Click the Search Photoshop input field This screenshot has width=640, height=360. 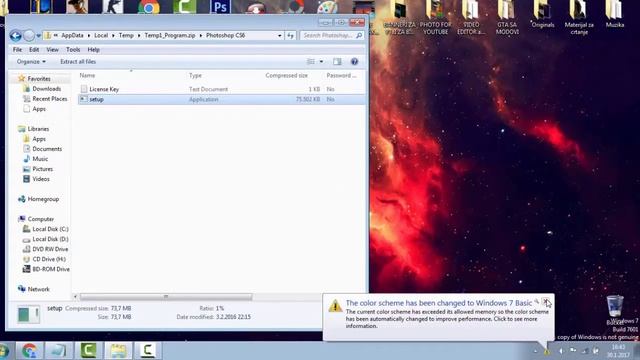pyautogui.click(x=331, y=36)
